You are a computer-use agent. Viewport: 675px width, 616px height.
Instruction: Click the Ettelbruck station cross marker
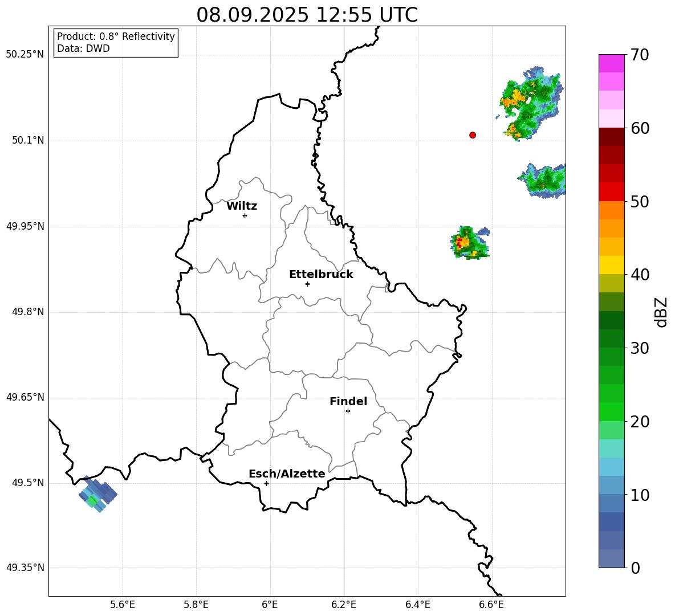[307, 284]
